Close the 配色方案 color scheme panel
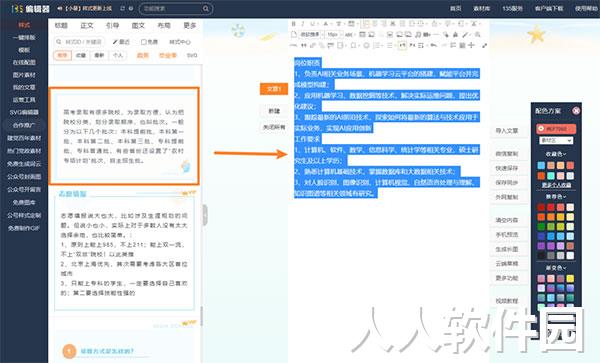The height and width of the screenshot is (363, 600). click(576, 111)
